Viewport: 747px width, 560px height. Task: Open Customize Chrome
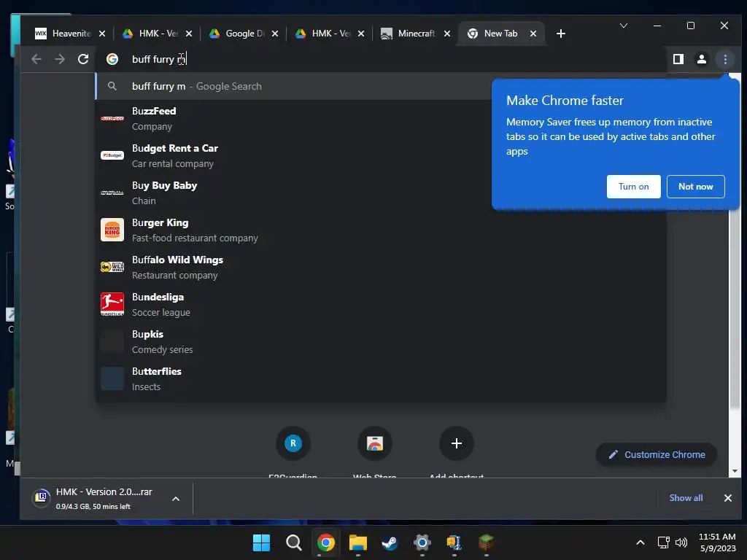657,455
